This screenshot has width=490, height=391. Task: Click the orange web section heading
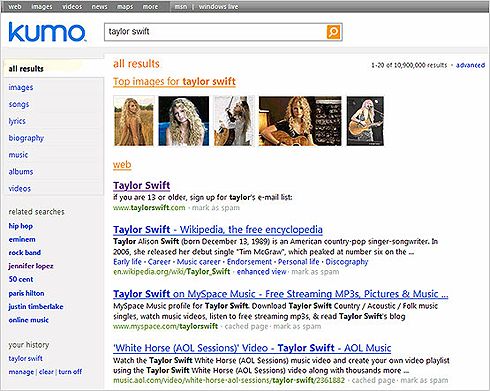pos(122,165)
